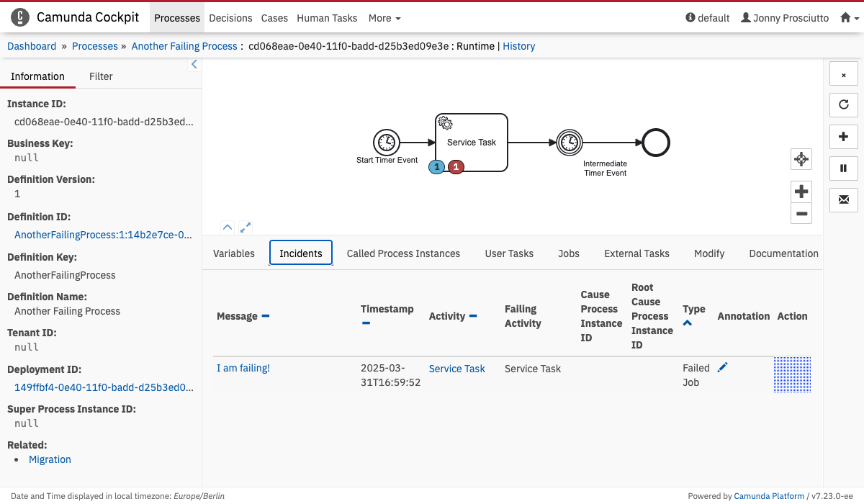864x504 pixels.
Task: Maximize the diagram with expand arrows icon
Action: pos(246,227)
